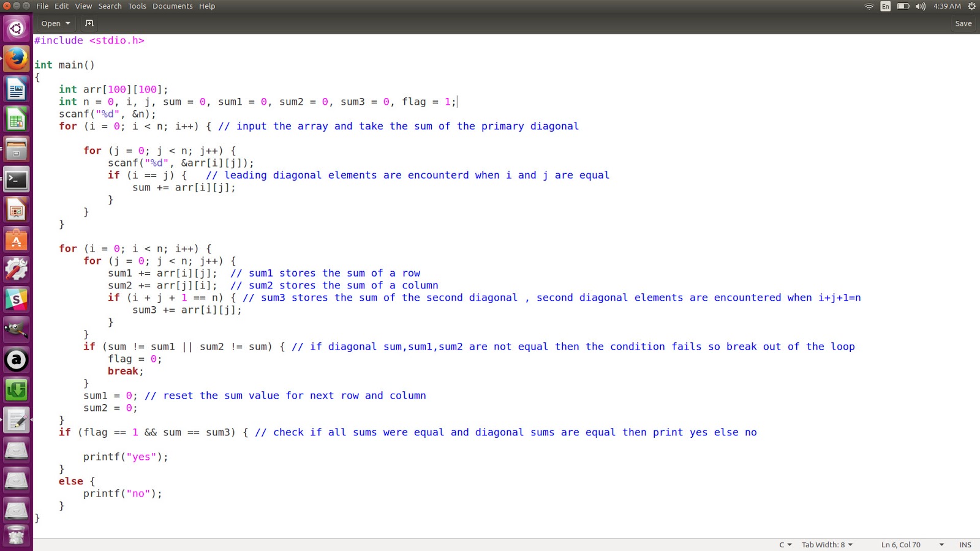This screenshot has width=980, height=551.
Task: Open LibreOffice Impress from the launcher
Action: [x=17, y=209]
